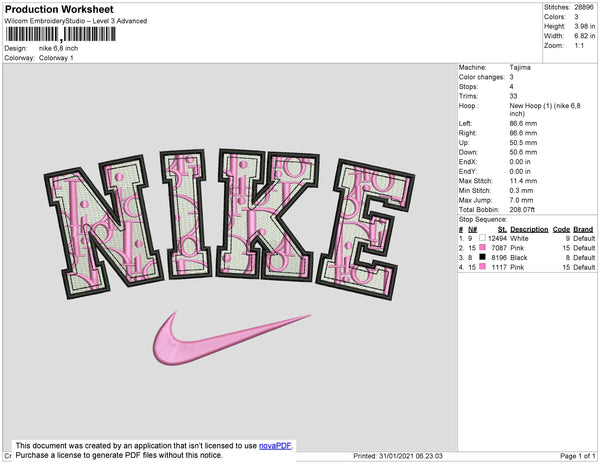Select the Pink swatch with 1117 stitches

click(483, 267)
